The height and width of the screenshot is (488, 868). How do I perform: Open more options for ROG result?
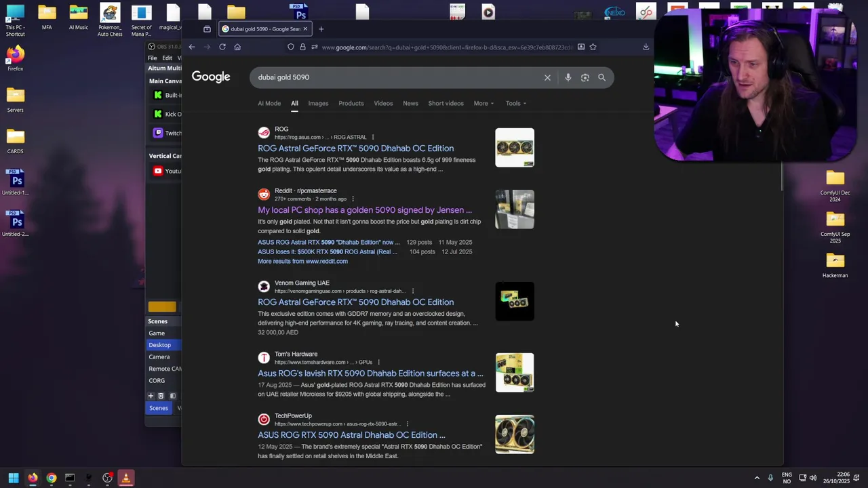[x=372, y=137]
